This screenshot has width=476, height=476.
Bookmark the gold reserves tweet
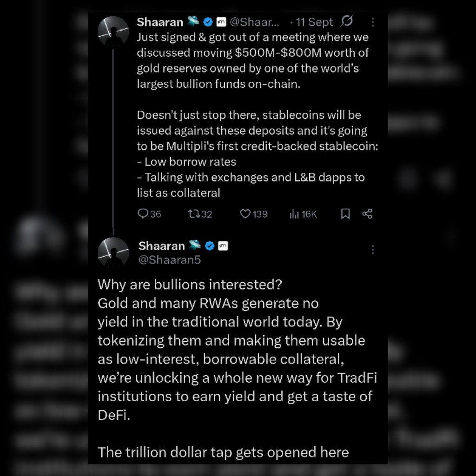click(345, 214)
